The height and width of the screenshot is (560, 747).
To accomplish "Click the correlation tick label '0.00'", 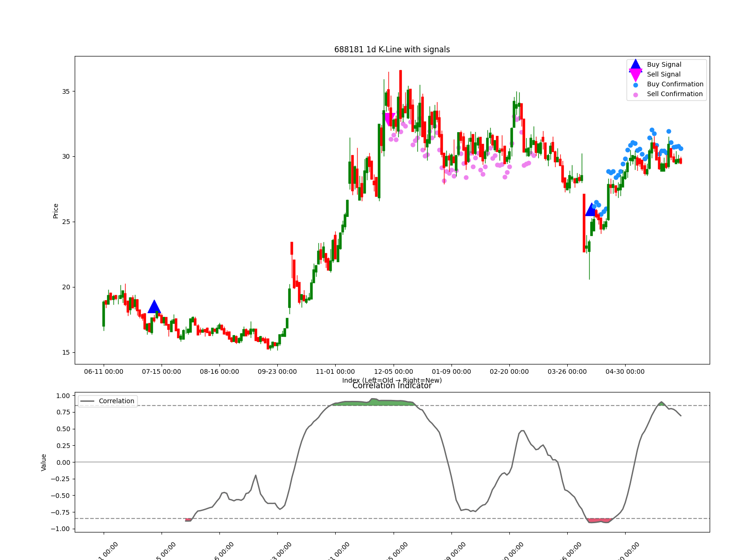I will point(63,462).
